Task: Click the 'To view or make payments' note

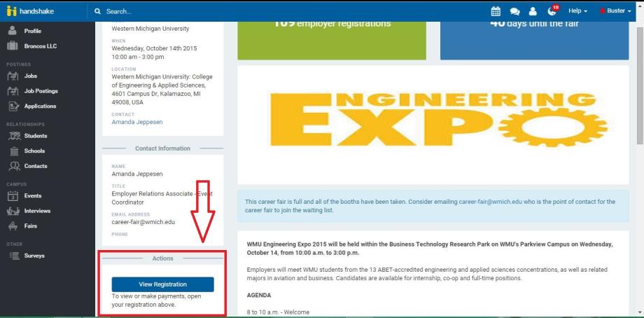Action: click(x=157, y=300)
